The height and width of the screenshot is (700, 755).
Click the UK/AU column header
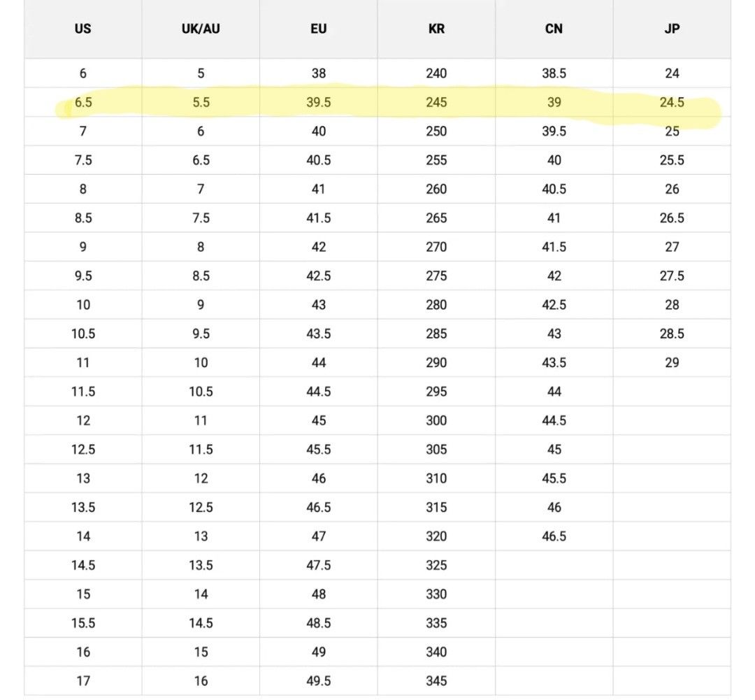pyautogui.click(x=201, y=29)
